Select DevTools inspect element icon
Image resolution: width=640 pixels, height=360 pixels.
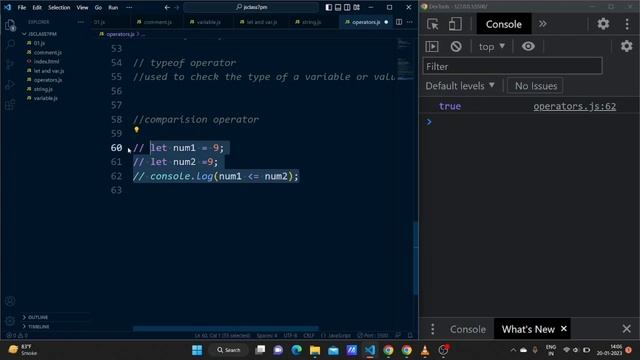(433, 24)
